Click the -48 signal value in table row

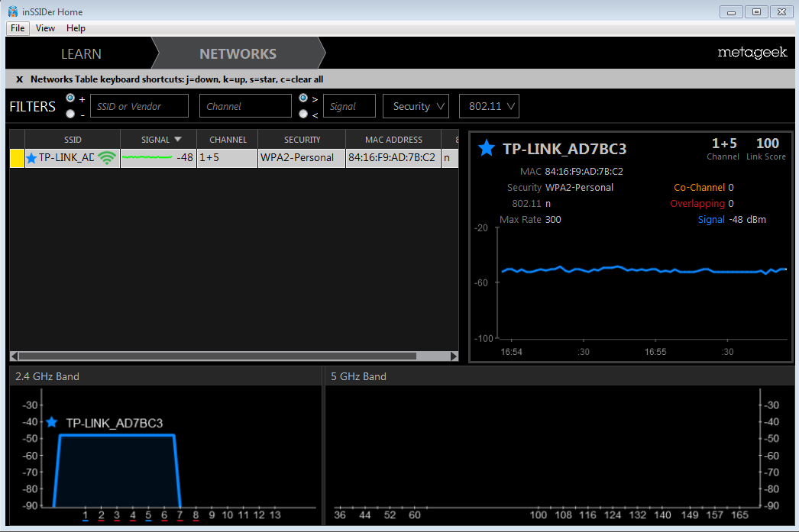pos(184,158)
